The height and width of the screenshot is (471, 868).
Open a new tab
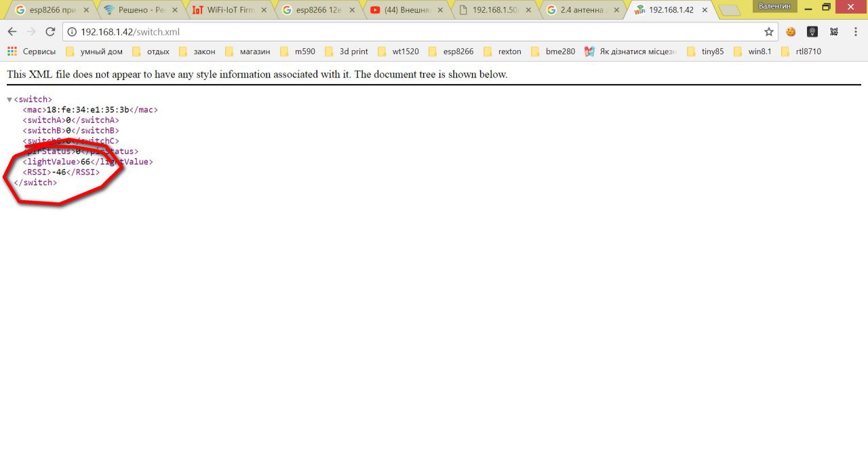(x=730, y=10)
